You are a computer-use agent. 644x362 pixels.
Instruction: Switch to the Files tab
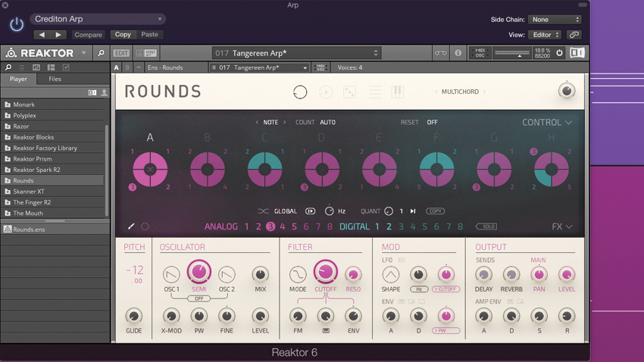(x=55, y=79)
